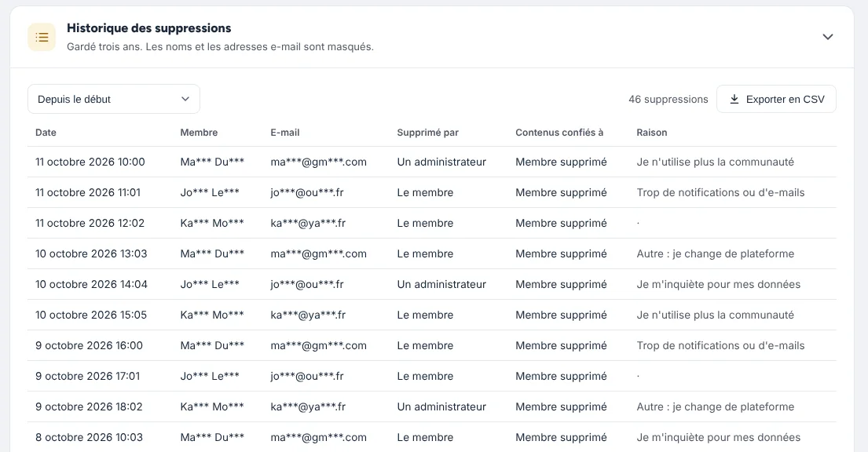
Task: Select the 9 octobre 2026 18:02 date cell
Action: 89,406
